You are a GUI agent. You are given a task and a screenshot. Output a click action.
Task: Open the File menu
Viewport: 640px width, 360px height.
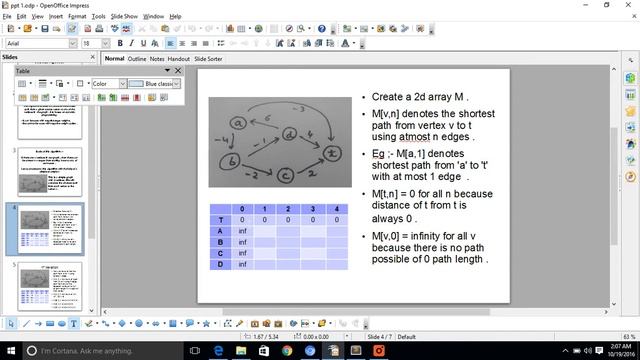click(7, 16)
